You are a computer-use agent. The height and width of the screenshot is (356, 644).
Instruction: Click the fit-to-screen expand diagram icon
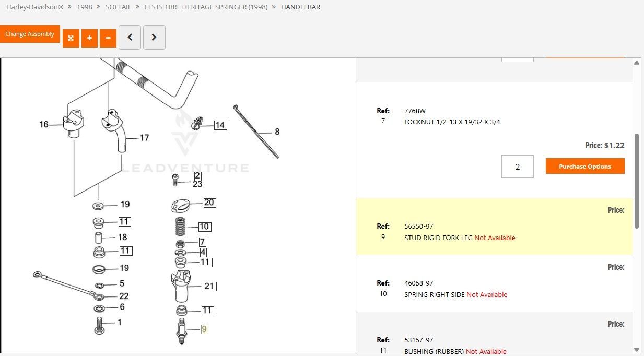71,38
